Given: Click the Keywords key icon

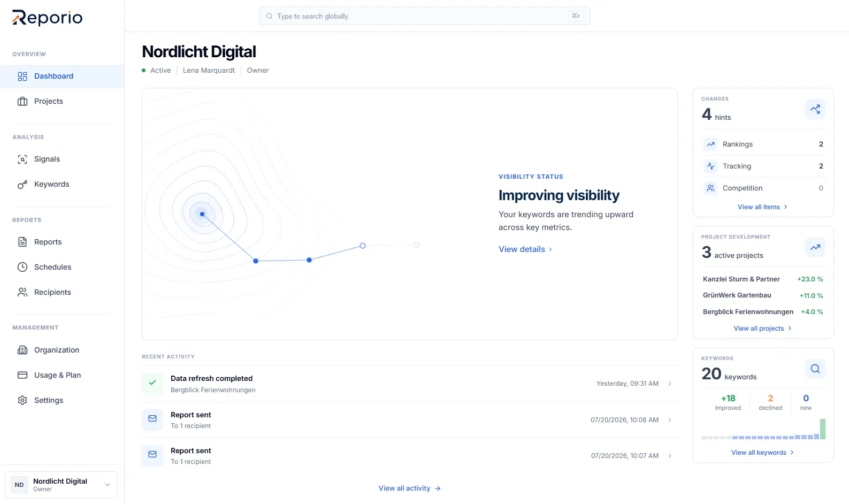Looking at the screenshot, I should [x=22, y=185].
